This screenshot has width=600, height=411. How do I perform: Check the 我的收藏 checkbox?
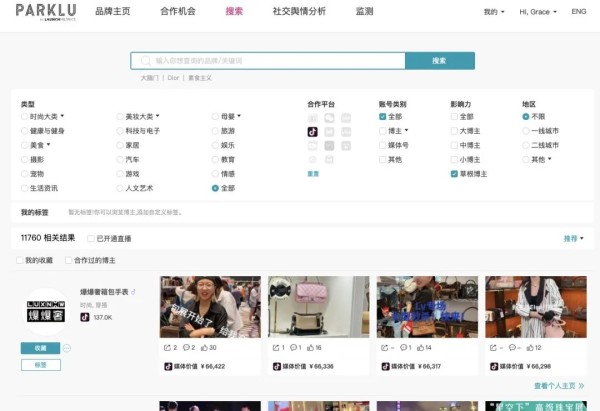20,260
